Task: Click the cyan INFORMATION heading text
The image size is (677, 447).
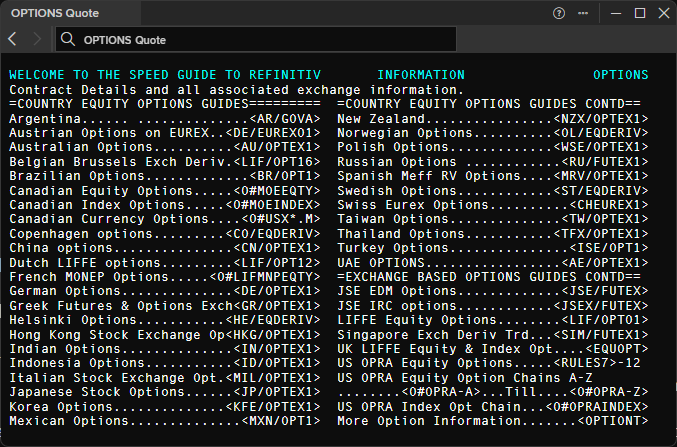Action: 421,75
